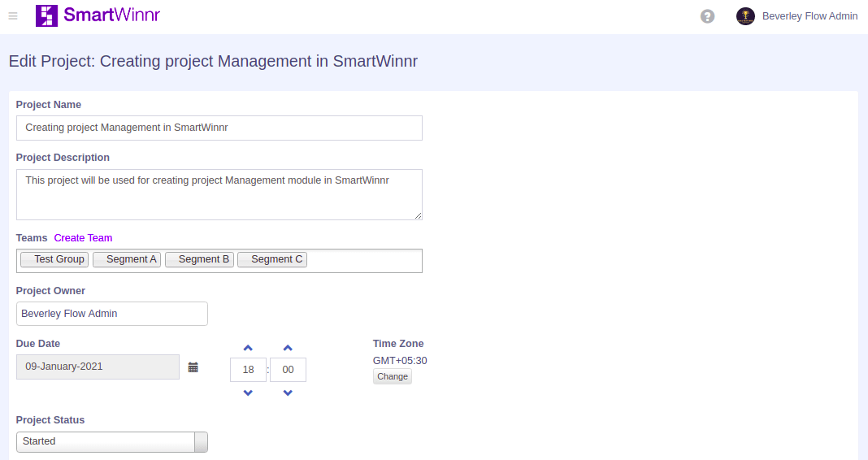Open Beverley Flow Admin user menu

[x=809, y=16]
